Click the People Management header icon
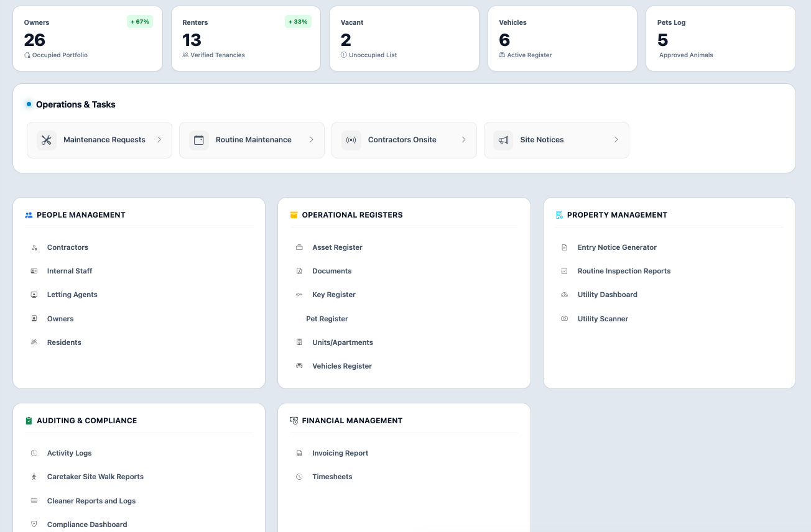Image resolution: width=811 pixels, height=532 pixels. [x=29, y=215]
